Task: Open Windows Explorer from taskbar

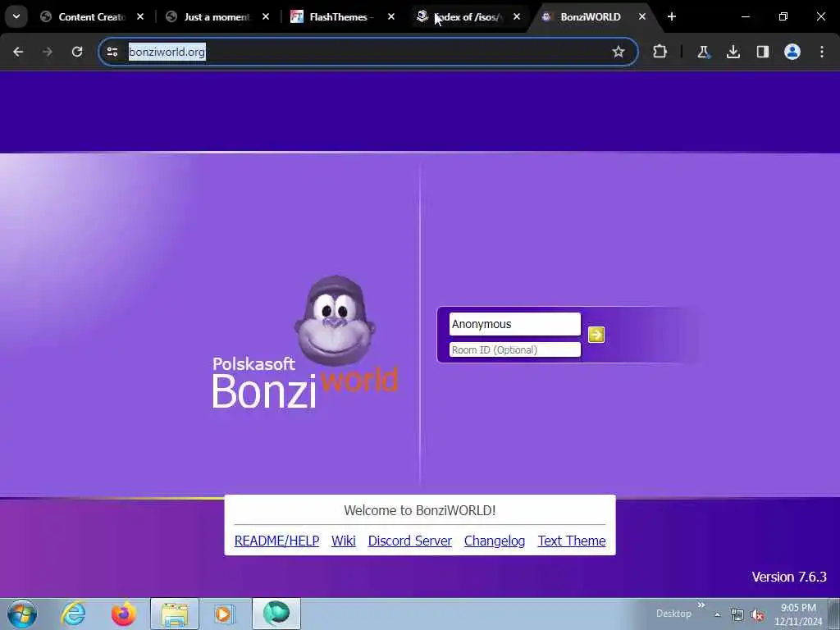Action: coord(175,614)
